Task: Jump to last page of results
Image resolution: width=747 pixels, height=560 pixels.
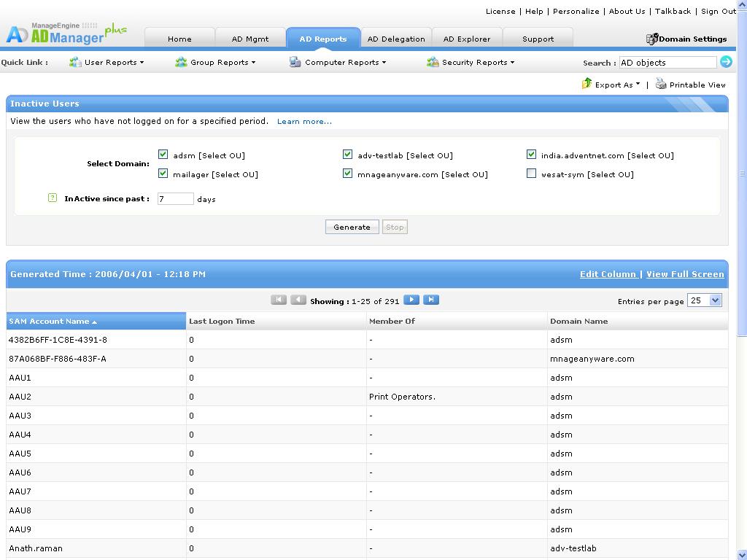Action: click(431, 300)
